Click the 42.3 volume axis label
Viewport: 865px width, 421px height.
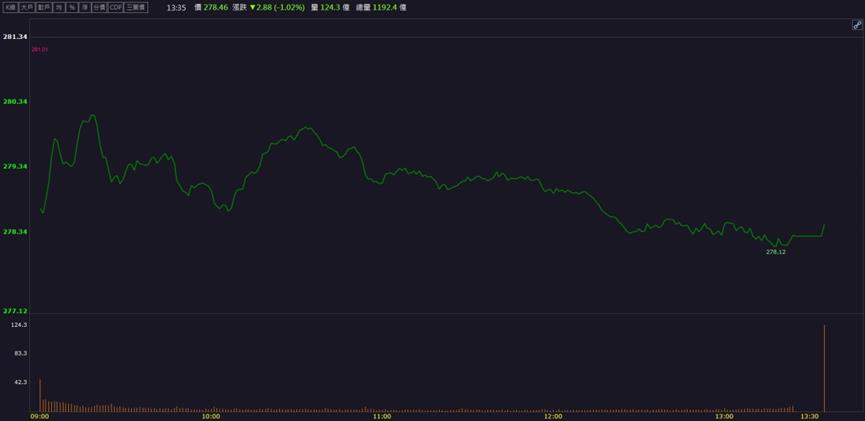20,382
